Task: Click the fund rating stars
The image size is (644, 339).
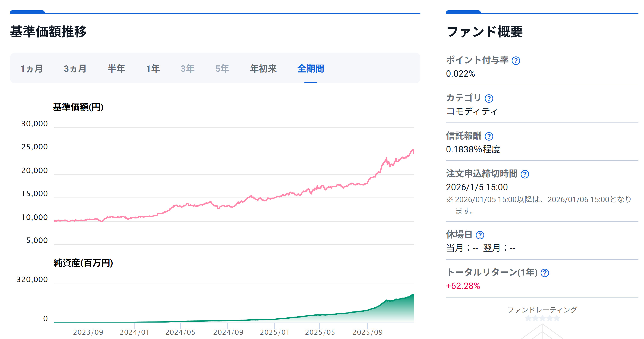Action: point(542,318)
